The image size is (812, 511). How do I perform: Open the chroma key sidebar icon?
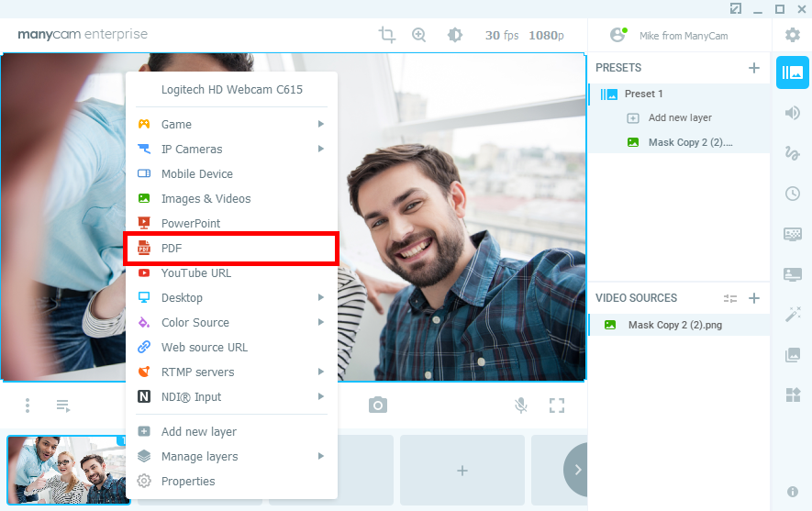793,234
